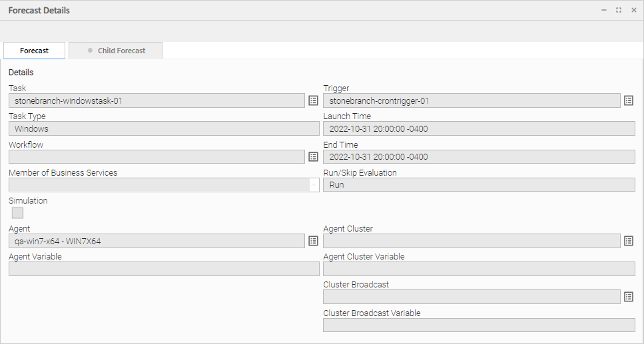Open the Trigger details icon
The height and width of the screenshot is (344, 644).
pyautogui.click(x=629, y=100)
